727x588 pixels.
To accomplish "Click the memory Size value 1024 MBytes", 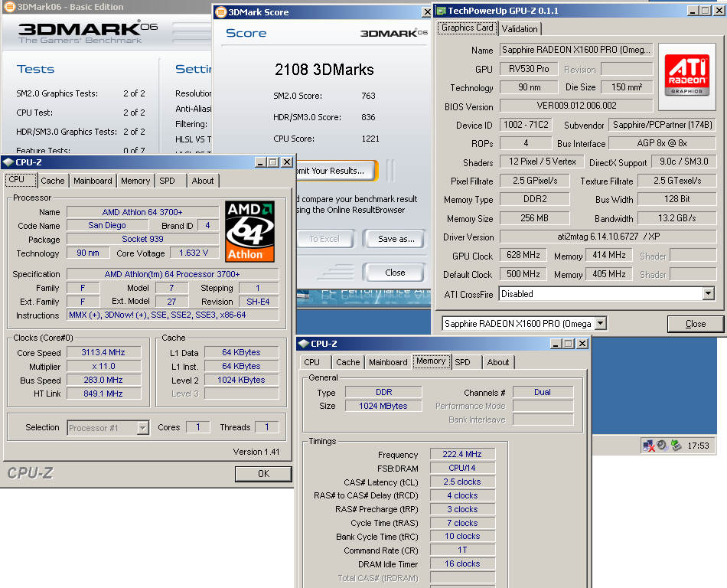I will tap(383, 406).
